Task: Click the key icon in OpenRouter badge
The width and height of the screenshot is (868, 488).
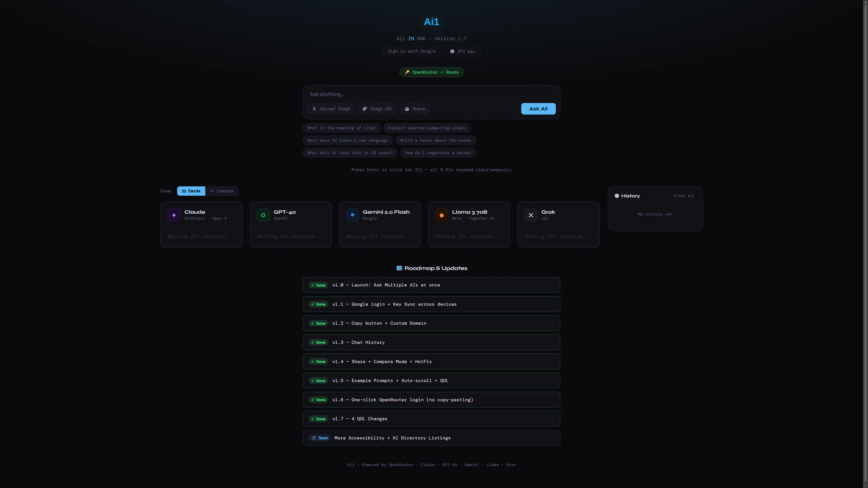Action: point(407,72)
